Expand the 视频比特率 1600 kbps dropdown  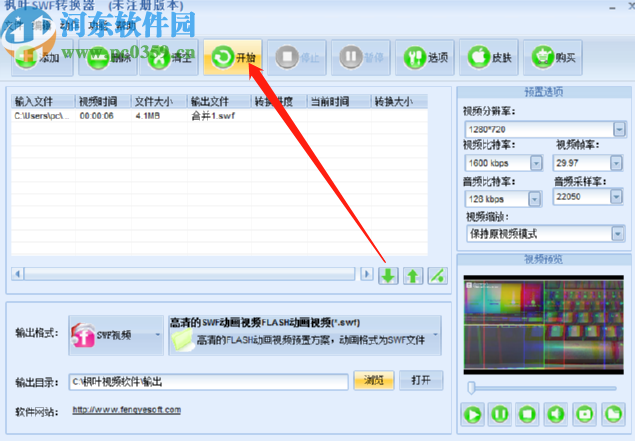pyautogui.click(x=536, y=163)
